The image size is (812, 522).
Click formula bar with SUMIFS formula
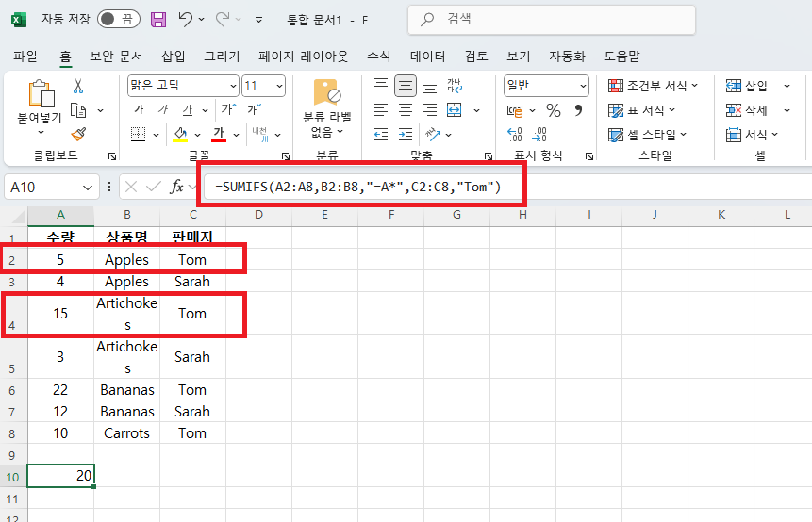(507, 187)
